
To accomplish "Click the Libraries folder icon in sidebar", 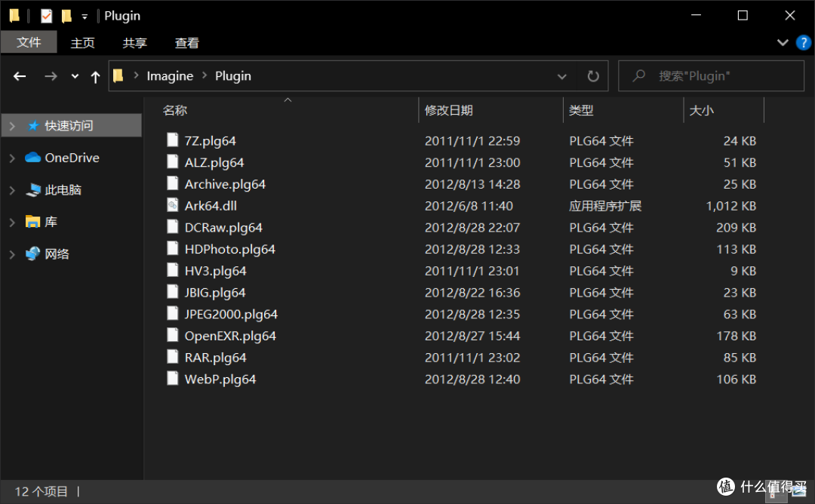I will (x=32, y=222).
